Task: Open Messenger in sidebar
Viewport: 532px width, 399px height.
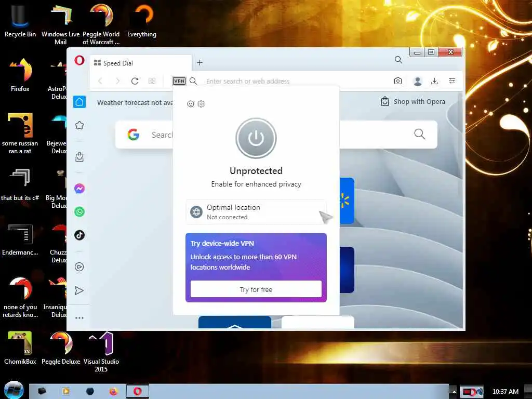Action: (79, 188)
